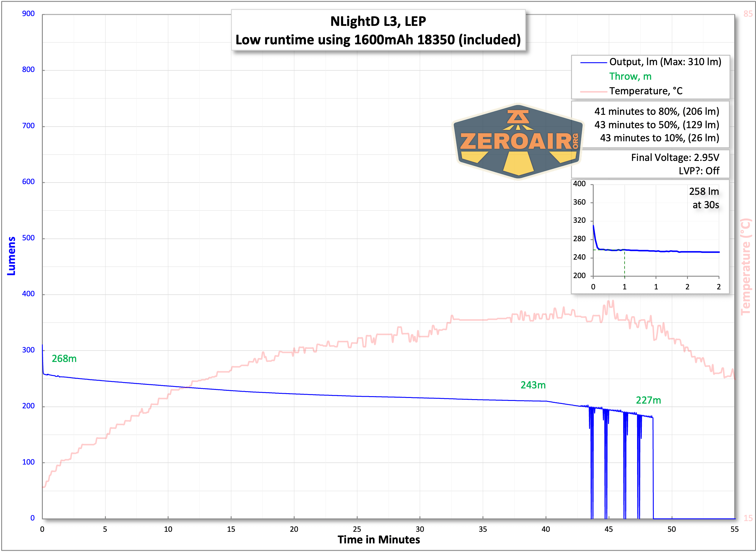Screen dimensions: 756x552
Task: Click the 258 lm at 30s annotation
Action: (x=704, y=198)
